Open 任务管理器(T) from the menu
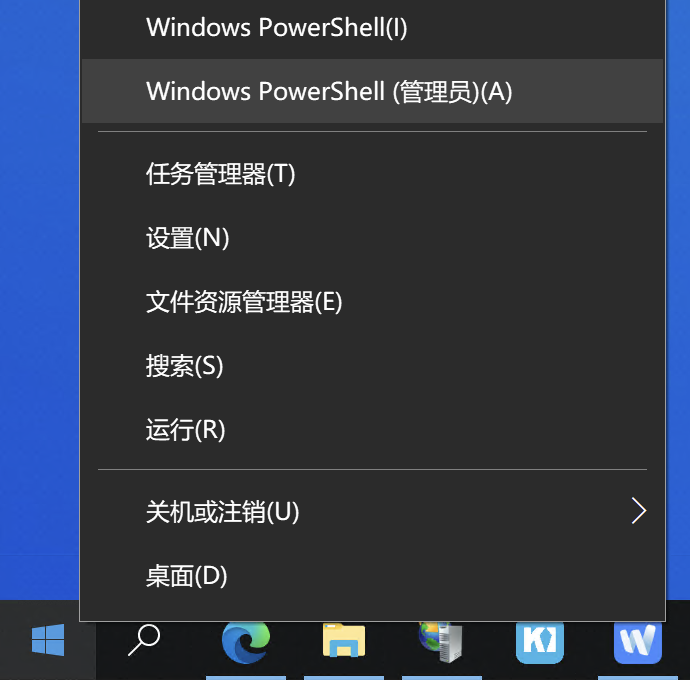This screenshot has width=690, height=680. pos(372,174)
